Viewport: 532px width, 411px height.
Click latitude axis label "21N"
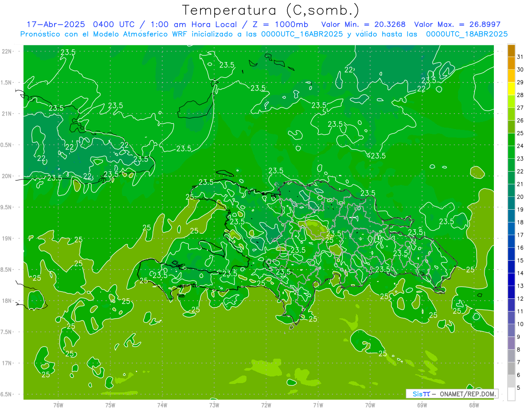coord(6,114)
